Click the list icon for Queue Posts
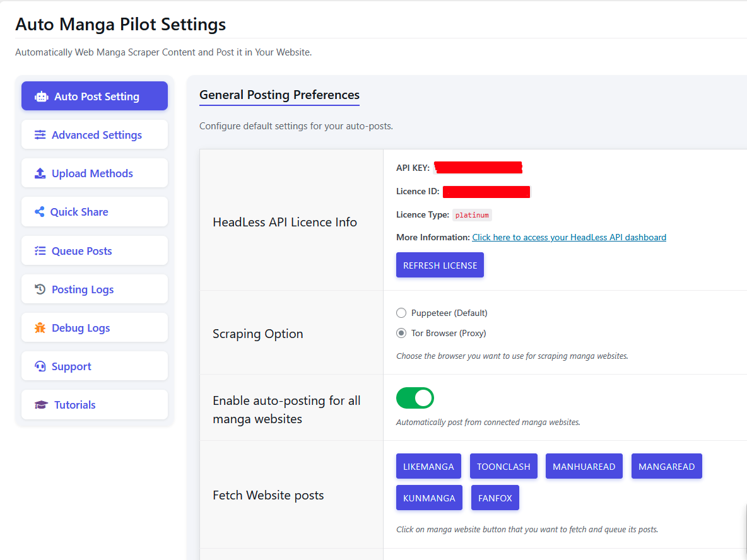The image size is (747, 560). click(x=40, y=251)
